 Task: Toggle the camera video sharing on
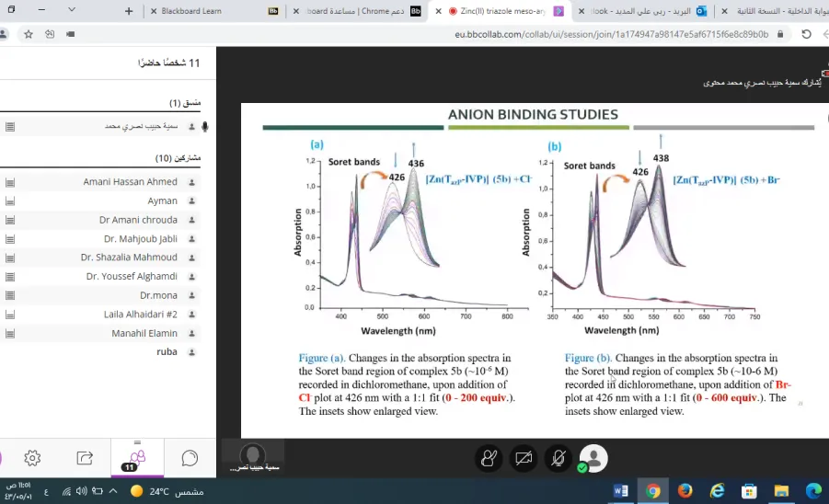[524, 458]
